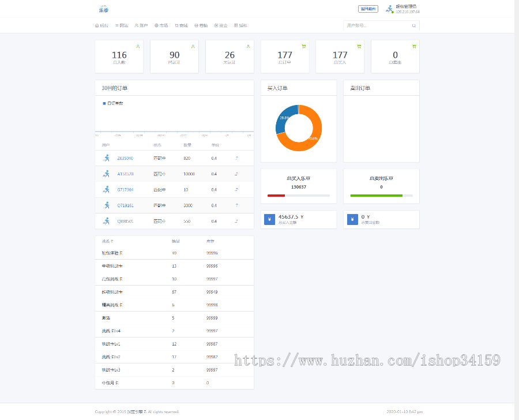The width and height of the screenshot is (519, 420).
Task: Click stock value 99987
Action: coord(212,344)
